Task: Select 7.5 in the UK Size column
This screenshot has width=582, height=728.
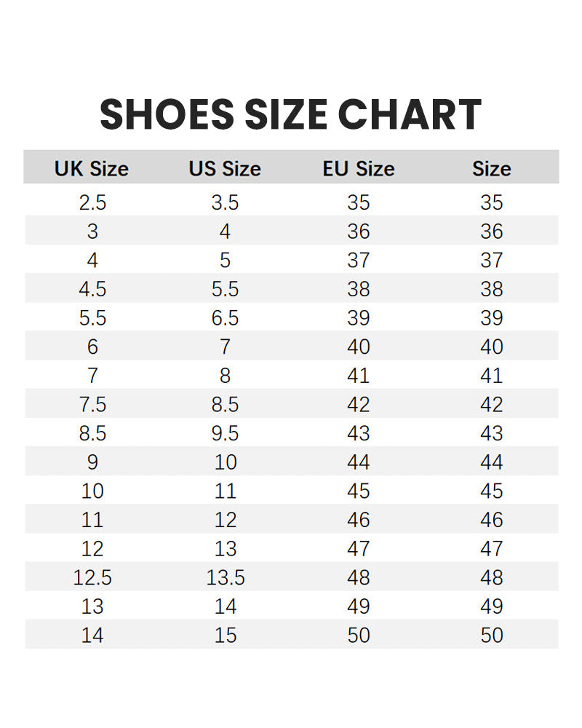Action: pyautogui.click(x=92, y=405)
